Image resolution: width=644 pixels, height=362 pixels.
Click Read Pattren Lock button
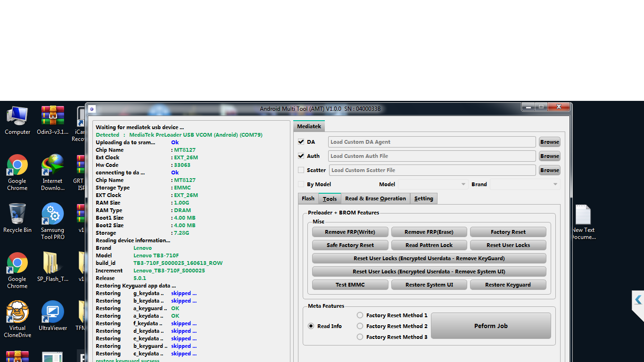click(429, 245)
